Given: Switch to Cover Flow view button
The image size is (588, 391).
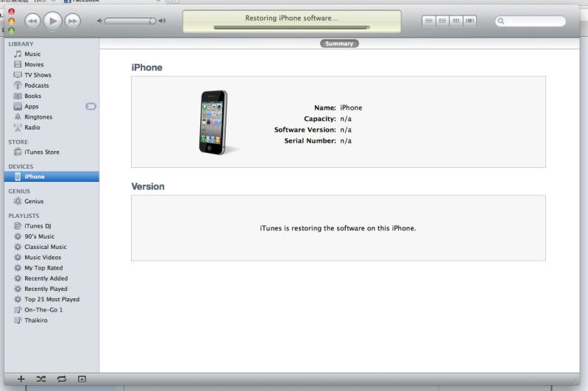Looking at the screenshot, I should click(x=470, y=21).
